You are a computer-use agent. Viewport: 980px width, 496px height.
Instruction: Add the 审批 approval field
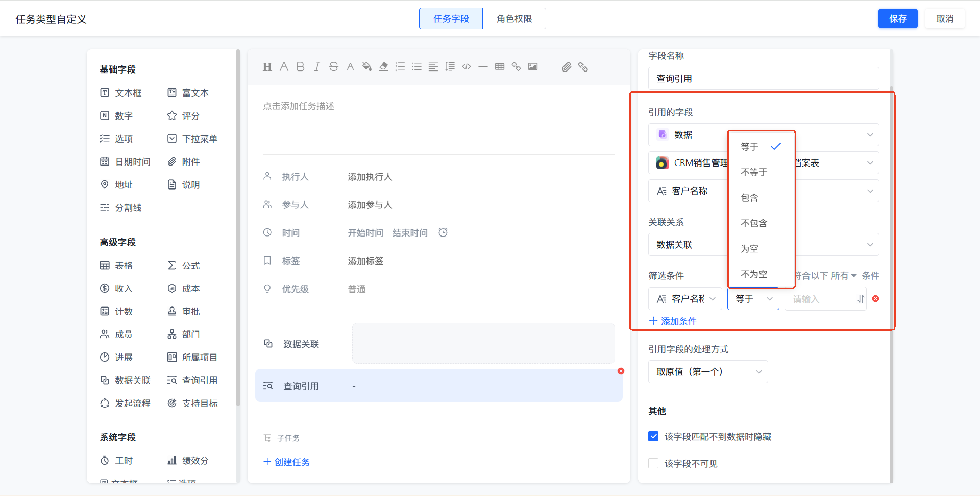[184, 312]
